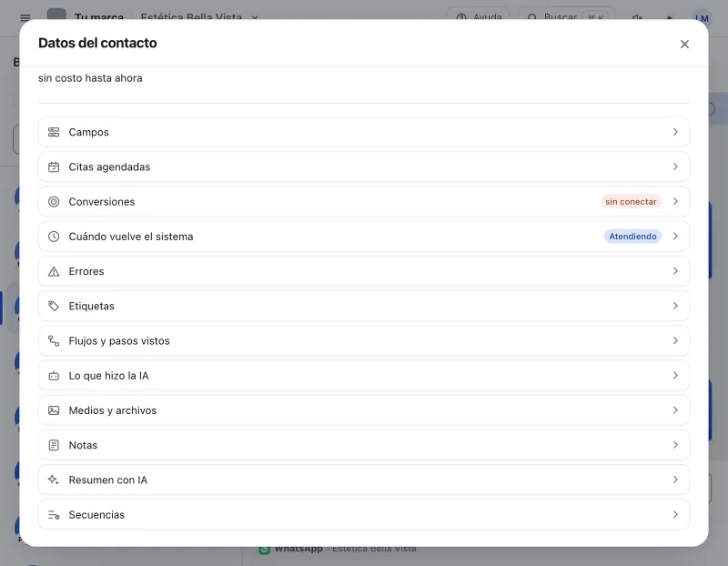Expand the Flujos y pasos vistos chevron
This screenshot has width=728, height=566.
pyautogui.click(x=675, y=341)
